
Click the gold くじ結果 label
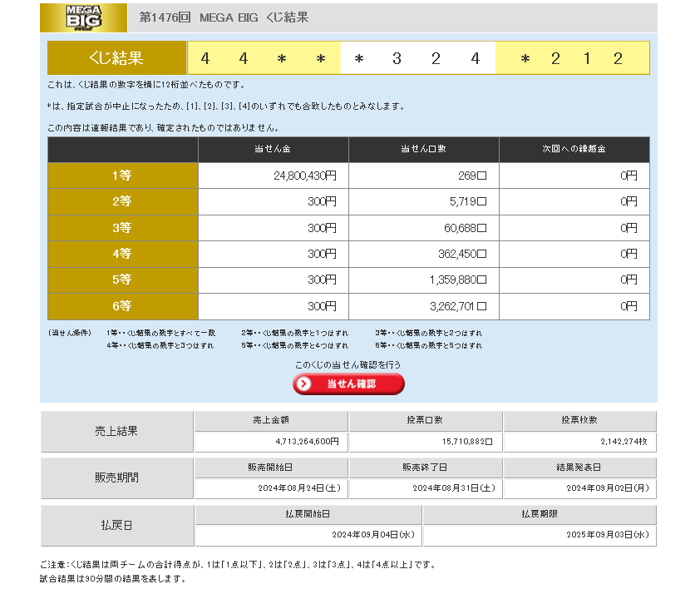(x=117, y=58)
